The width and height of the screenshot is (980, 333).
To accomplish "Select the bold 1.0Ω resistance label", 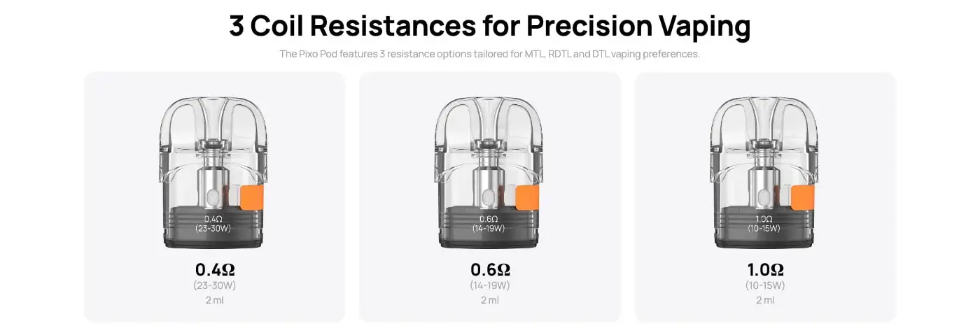I will [765, 270].
